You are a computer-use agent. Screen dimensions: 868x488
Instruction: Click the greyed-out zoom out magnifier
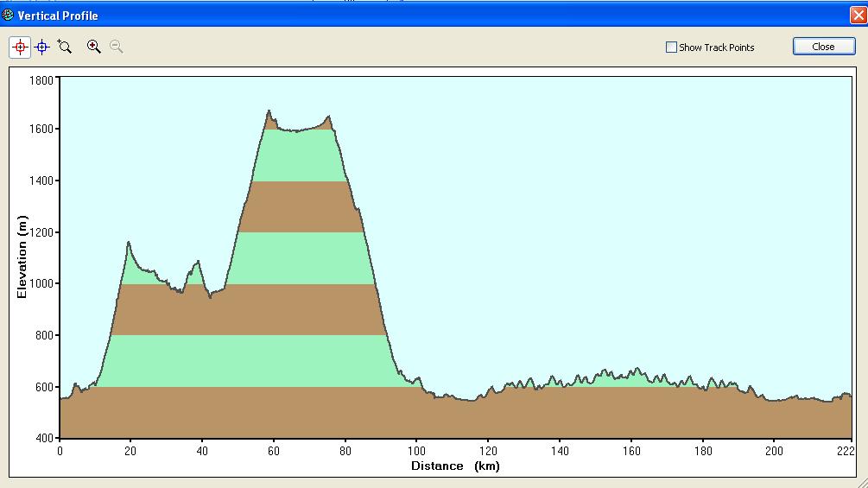click(x=116, y=47)
